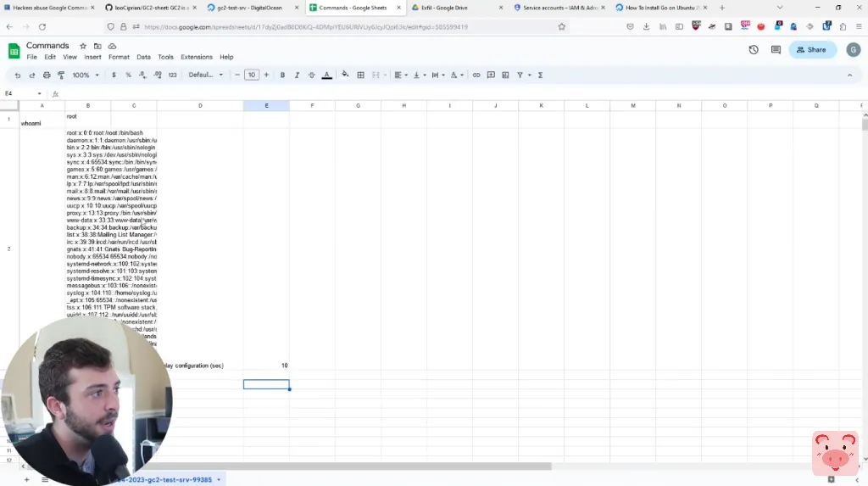Open the Firefox downloads panel
The width and height of the screenshot is (868, 486).
tap(646, 26)
